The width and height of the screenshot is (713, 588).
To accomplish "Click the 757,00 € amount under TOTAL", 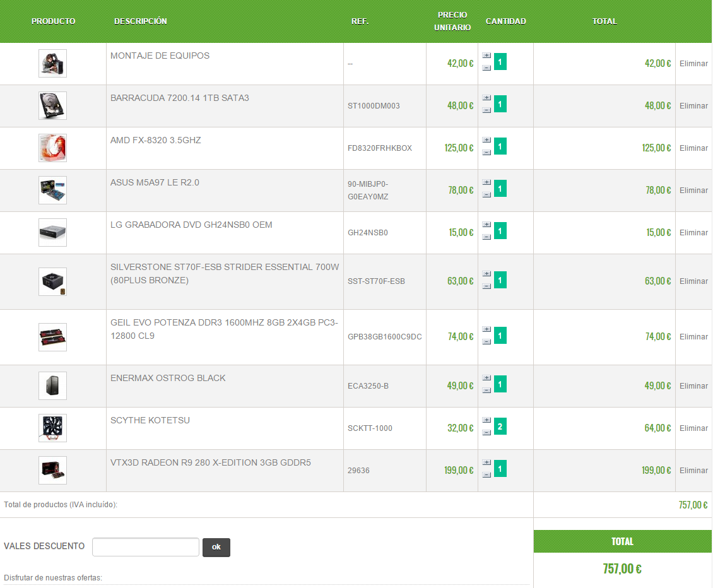I will click(622, 569).
